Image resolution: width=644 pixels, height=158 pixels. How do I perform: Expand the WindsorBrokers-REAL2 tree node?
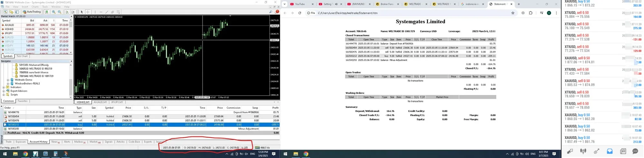click(x=8, y=84)
